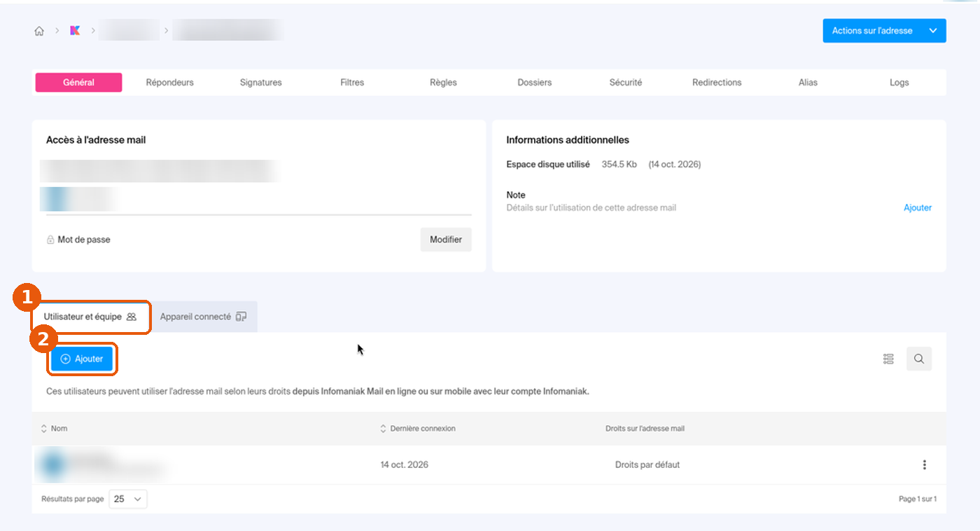Open the Signatures tab
Viewport: 980px width, 531px height.
260,83
